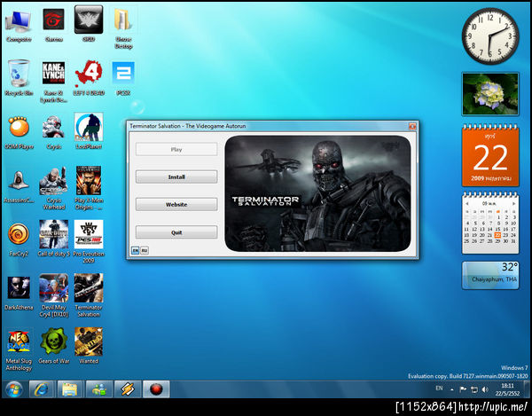Click the Terminator Salvation artwork image
Image resolution: width=532 pixels, height=416 pixels.
pos(317,193)
